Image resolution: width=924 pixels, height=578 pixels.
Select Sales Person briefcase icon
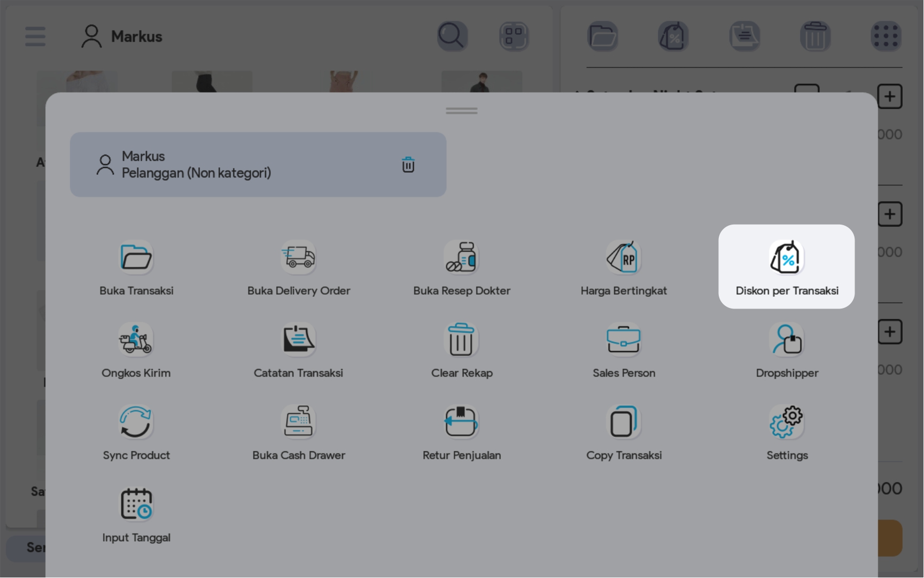click(624, 340)
